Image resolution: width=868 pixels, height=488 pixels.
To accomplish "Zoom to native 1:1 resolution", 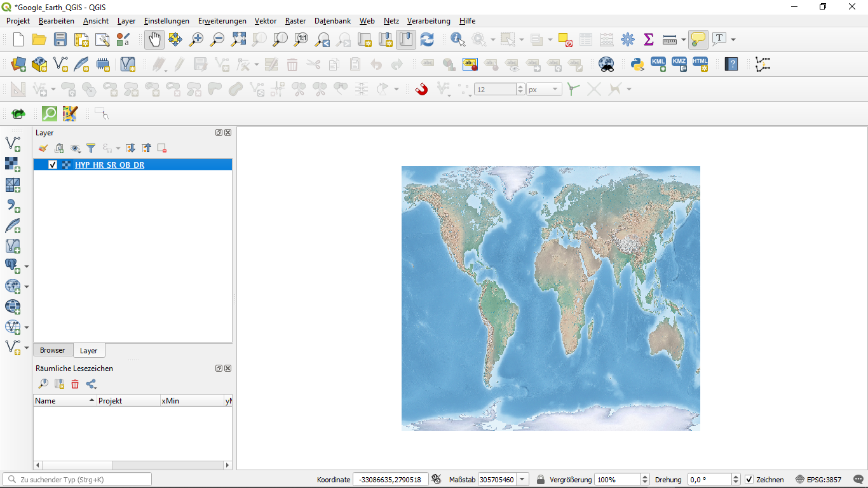I will point(301,39).
